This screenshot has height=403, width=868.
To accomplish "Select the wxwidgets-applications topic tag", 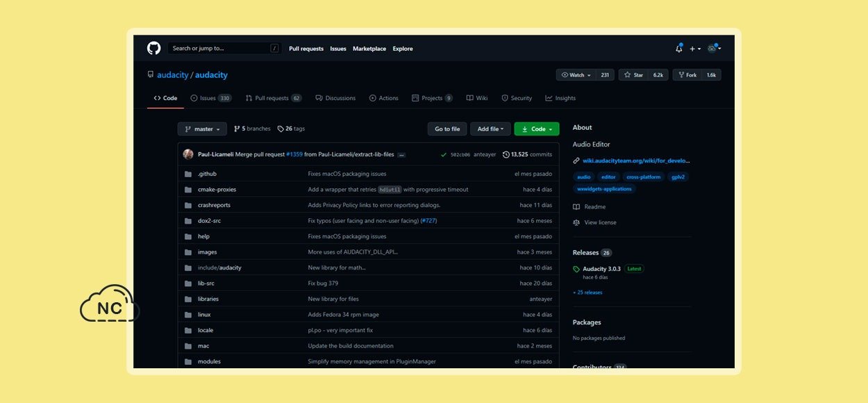I will tap(604, 189).
